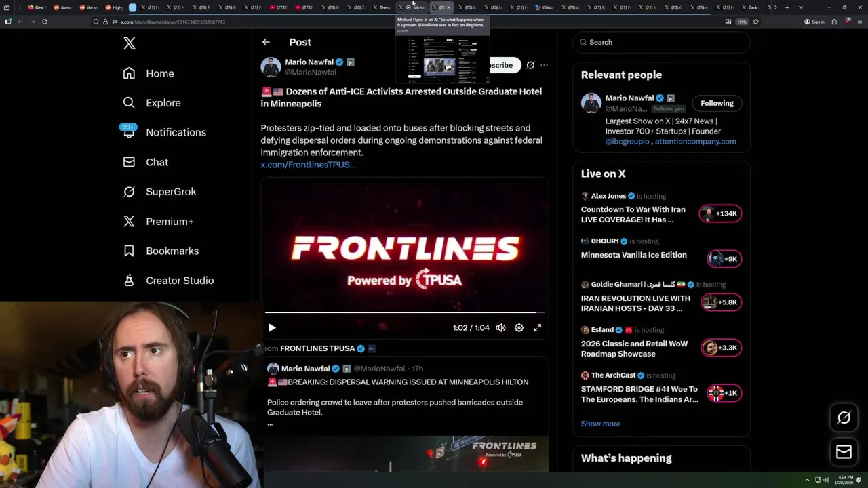
Task: Open Mario Nawfal's avatar in Relevant people
Action: pyautogui.click(x=591, y=103)
